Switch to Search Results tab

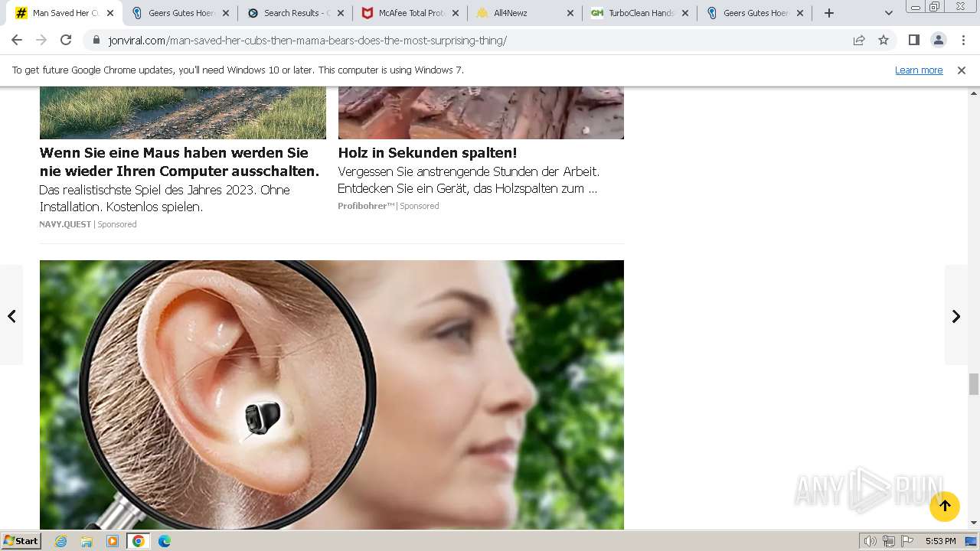294,13
